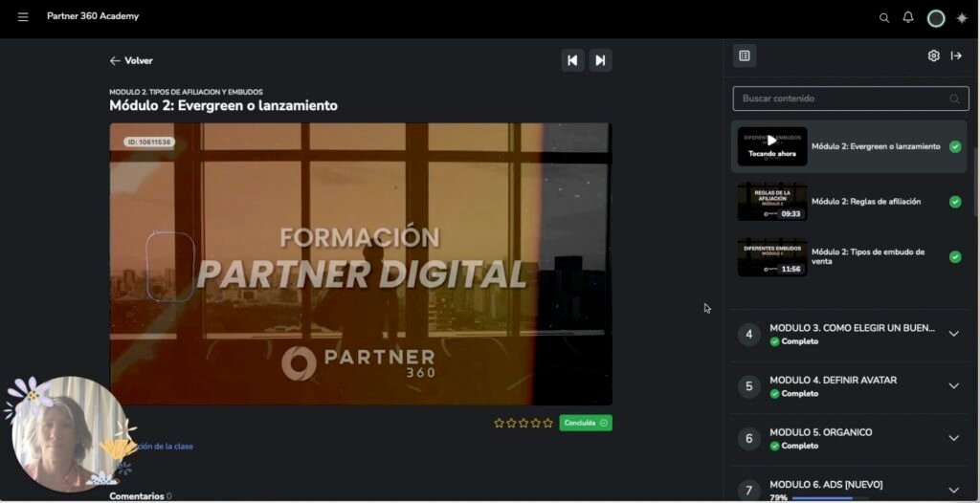Rate the class four stars
Viewport: 980px width, 503px height.
click(536, 423)
